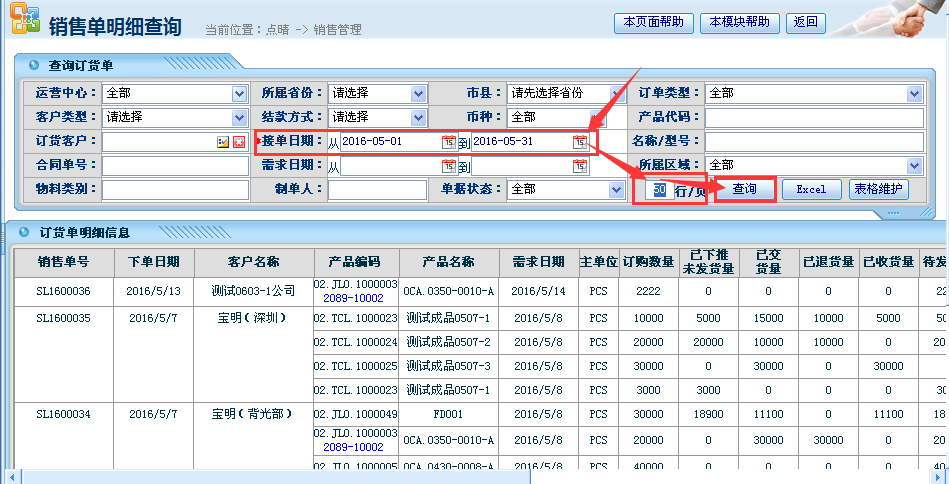Click the 查询 search button
The image size is (949, 484).
click(744, 189)
